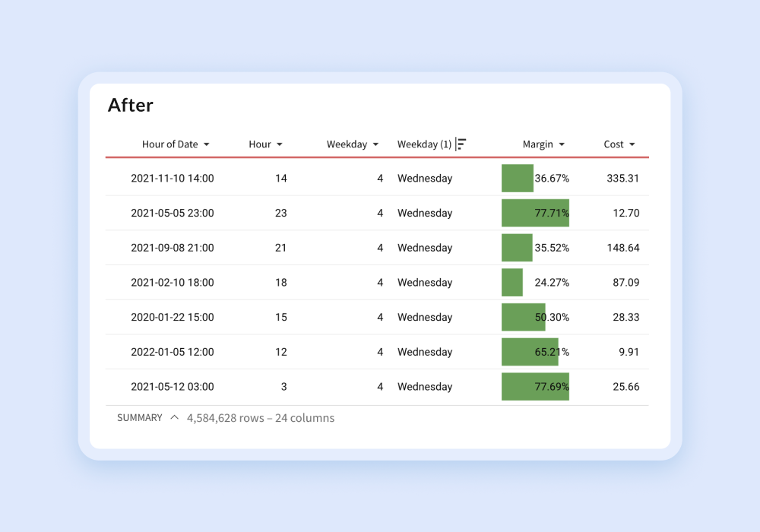760x532 pixels.
Task: Open the Cost column dropdown
Action: [x=635, y=144]
